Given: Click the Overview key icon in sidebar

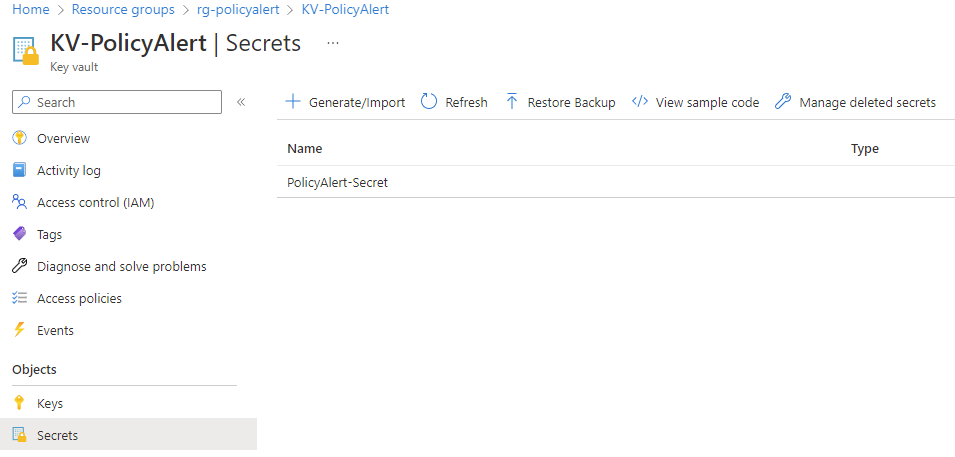Looking at the screenshot, I should [x=19, y=138].
